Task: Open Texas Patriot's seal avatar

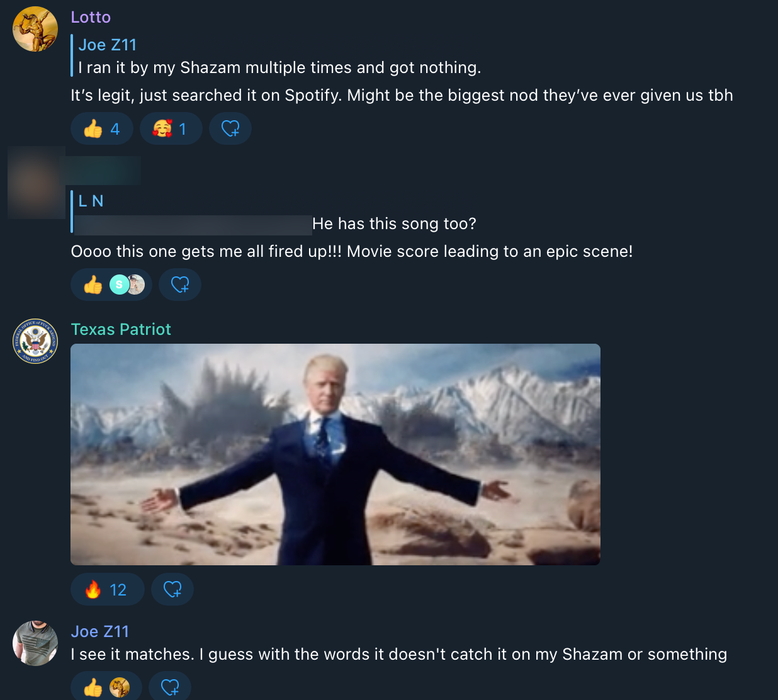Action: pos(35,341)
